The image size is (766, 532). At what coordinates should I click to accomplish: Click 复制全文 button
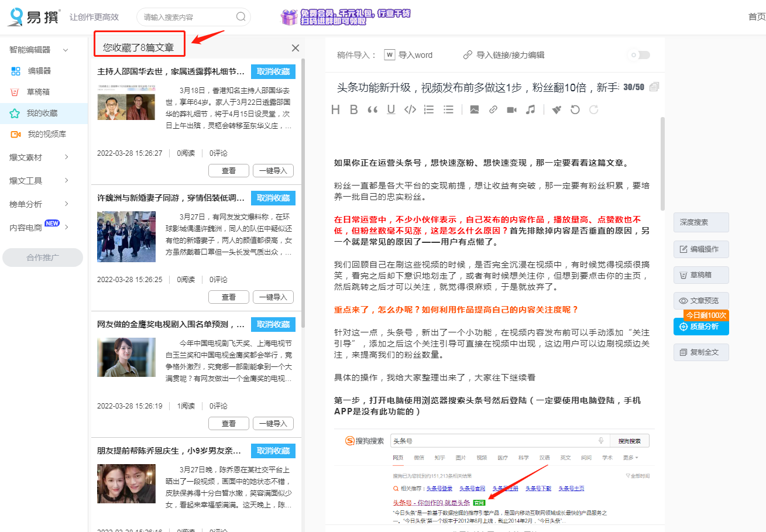(x=701, y=352)
